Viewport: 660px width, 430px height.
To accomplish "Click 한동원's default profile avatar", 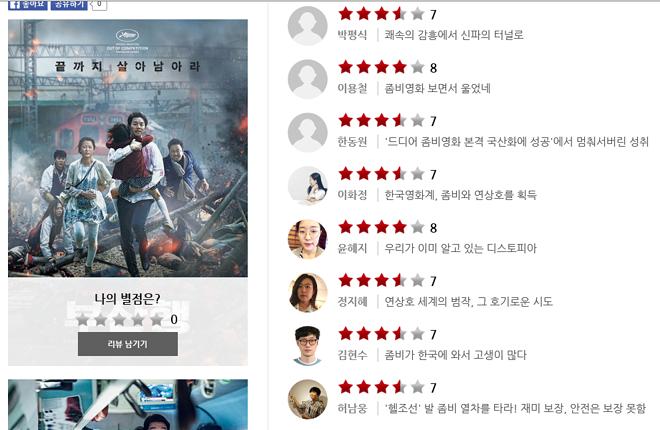I will click(308, 133).
